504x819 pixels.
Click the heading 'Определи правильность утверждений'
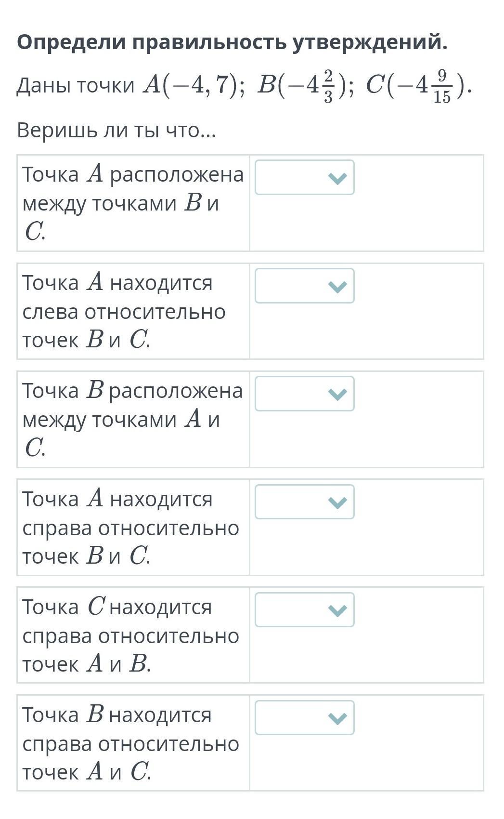pos(232,42)
